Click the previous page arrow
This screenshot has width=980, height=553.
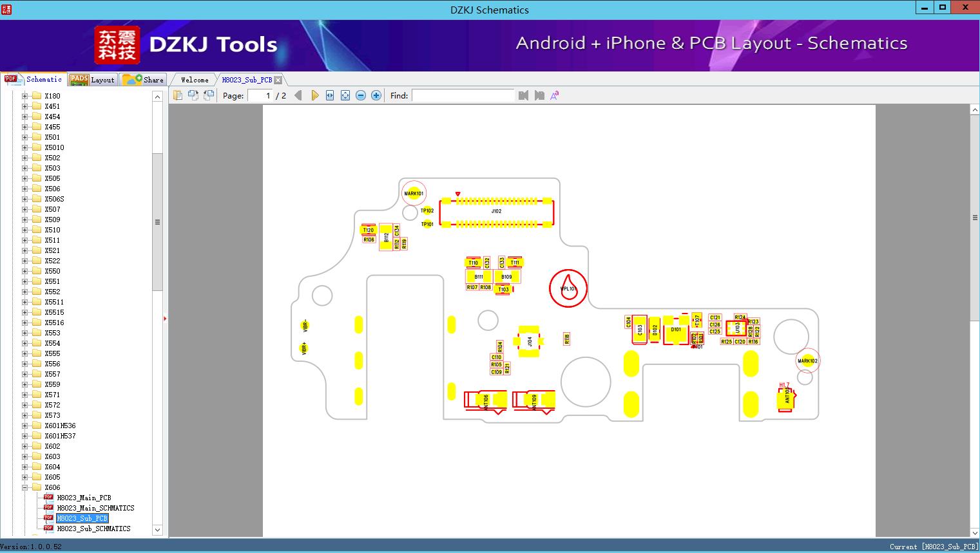[x=298, y=95]
